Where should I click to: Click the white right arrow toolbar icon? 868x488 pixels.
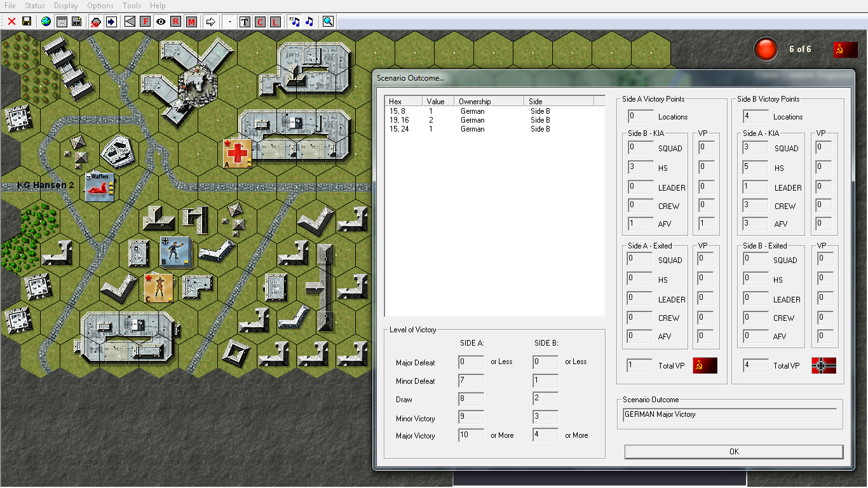pos(212,22)
